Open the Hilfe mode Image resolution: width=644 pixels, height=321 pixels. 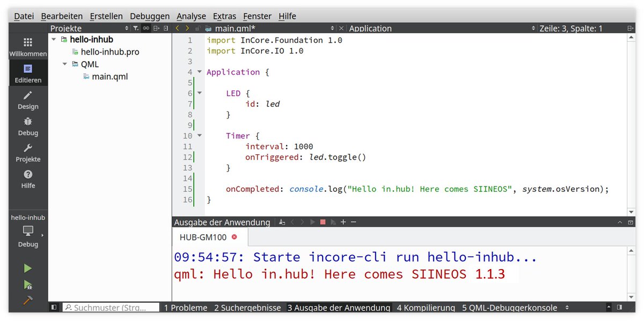(x=28, y=179)
